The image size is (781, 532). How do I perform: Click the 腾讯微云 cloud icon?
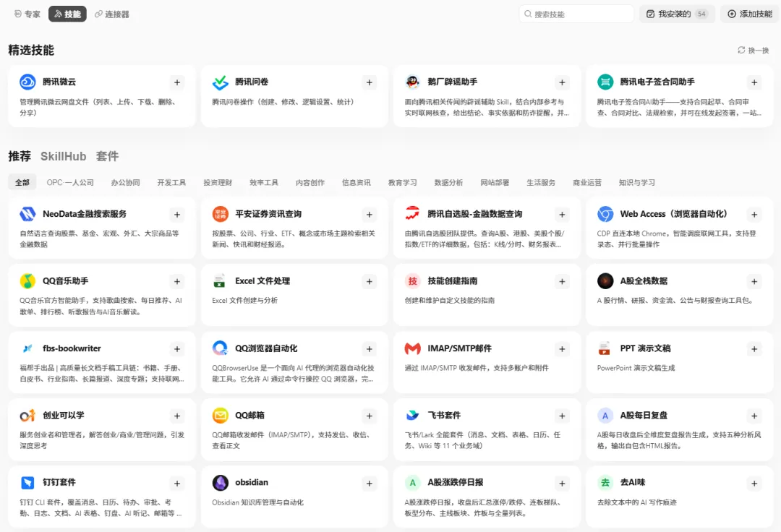[x=27, y=82]
